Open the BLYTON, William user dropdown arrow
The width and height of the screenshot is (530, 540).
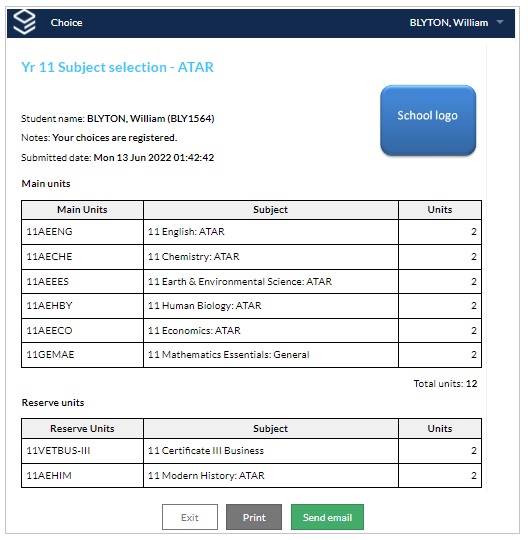click(x=500, y=22)
